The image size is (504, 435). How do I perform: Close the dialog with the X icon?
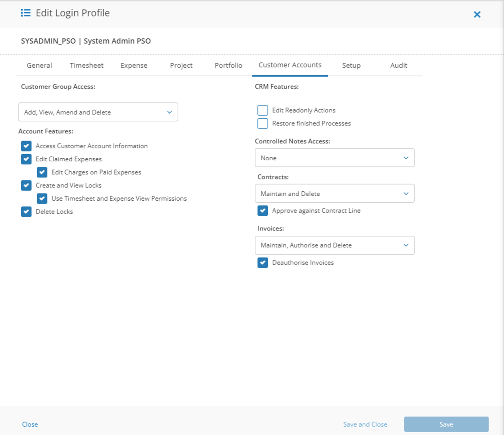click(477, 14)
